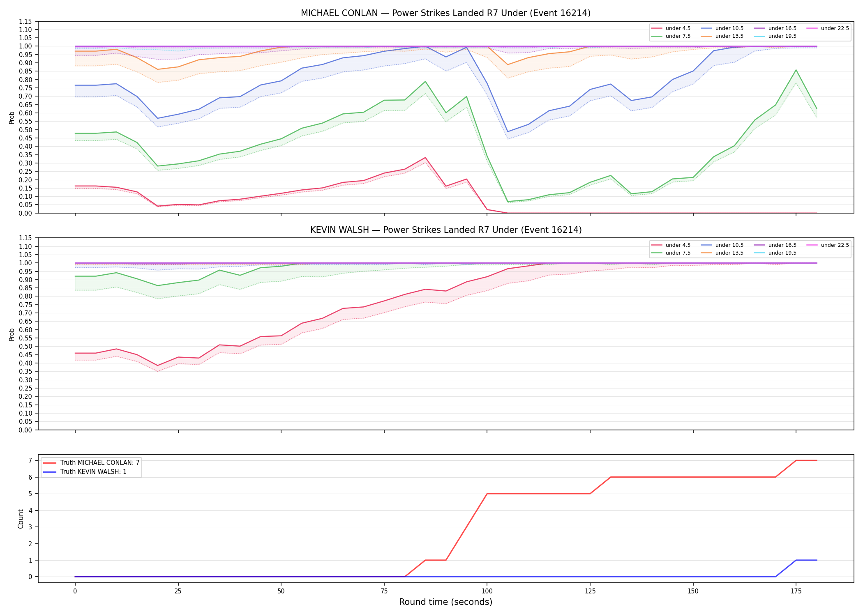Pick 'under 19.5' in the Kevin Walsh legend
This screenshot has width=863, height=616.
coord(775,253)
